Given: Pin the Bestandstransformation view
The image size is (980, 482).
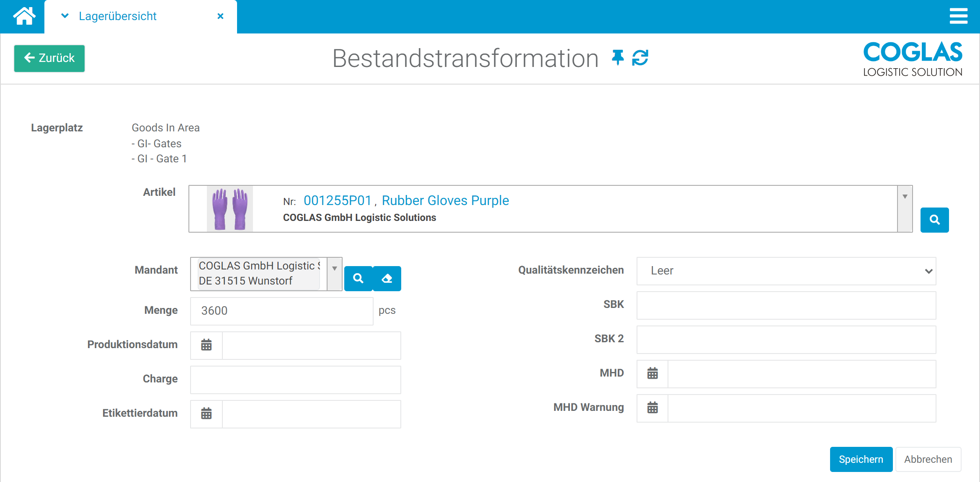Looking at the screenshot, I should [x=617, y=58].
